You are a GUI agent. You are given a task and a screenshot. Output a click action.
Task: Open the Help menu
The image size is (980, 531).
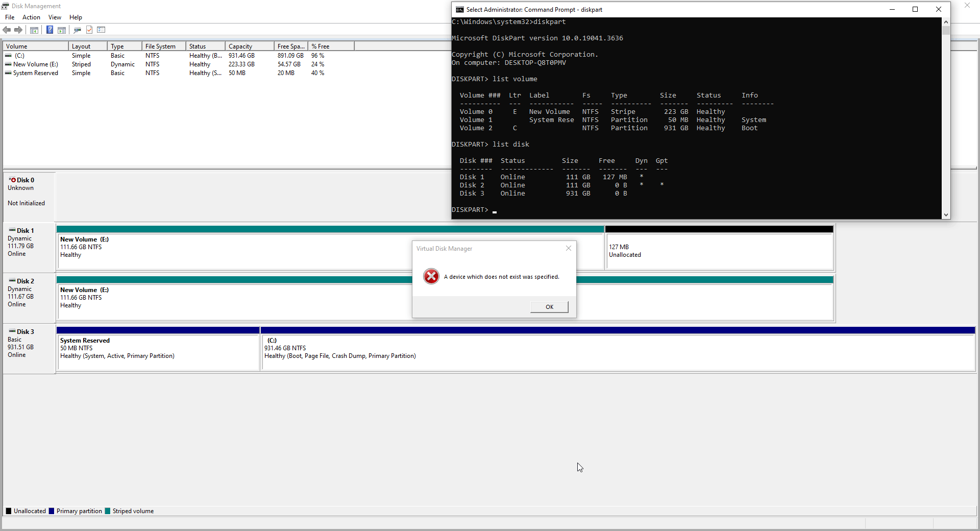tap(76, 17)
